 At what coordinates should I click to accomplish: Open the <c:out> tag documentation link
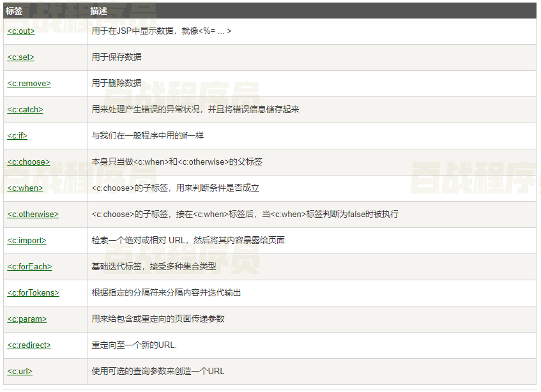tap(20, 31)
